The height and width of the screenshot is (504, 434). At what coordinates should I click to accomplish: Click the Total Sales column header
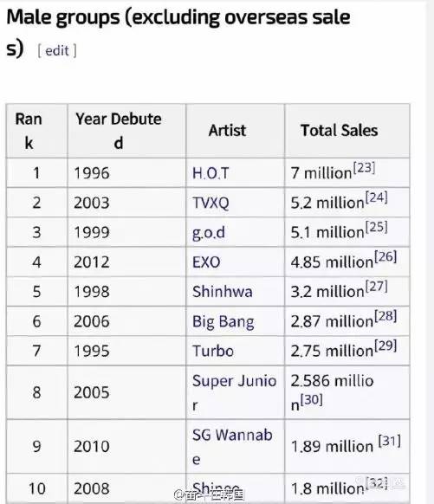pyautogui.click(x=340, y=131)
